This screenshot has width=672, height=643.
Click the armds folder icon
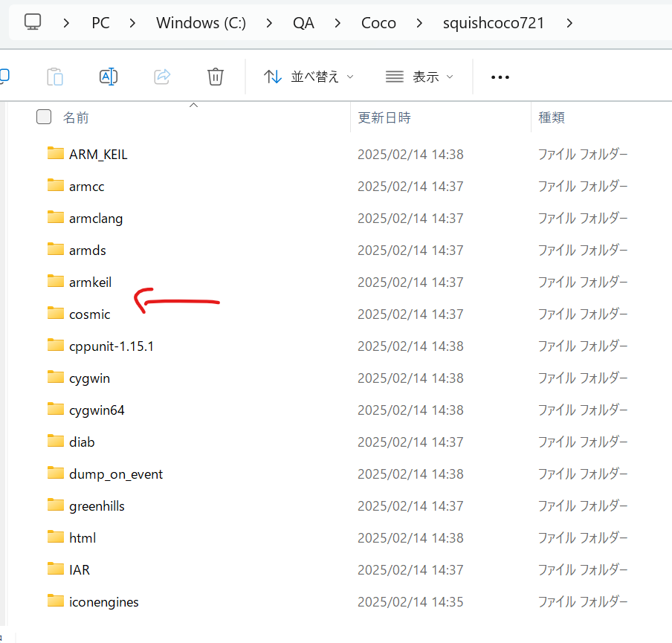tap(55, 249)
